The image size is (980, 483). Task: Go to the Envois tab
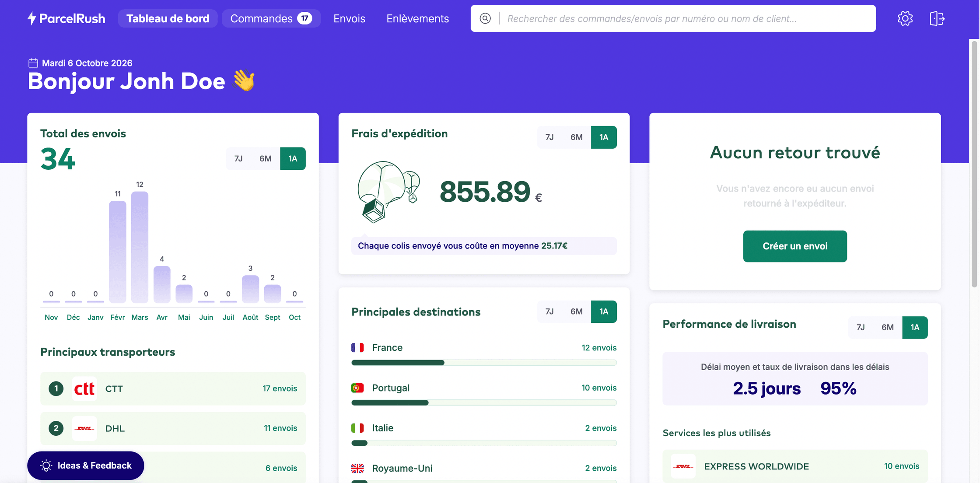[x=349, y=18]
